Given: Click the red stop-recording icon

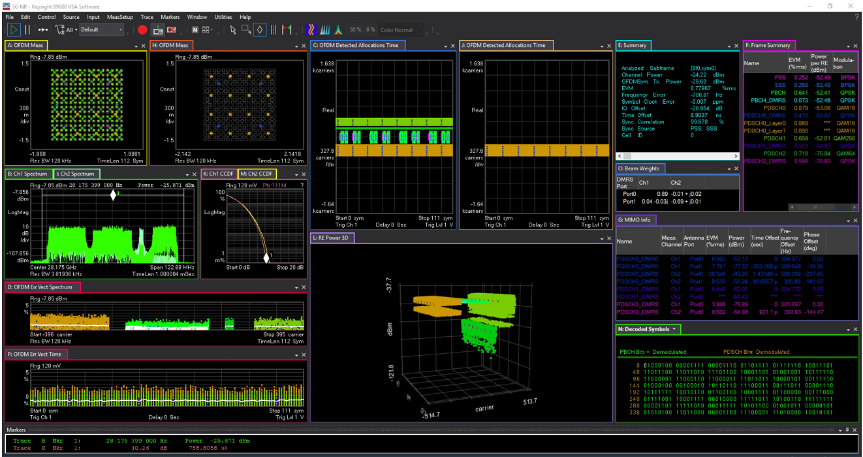Looking at the screenshot, I should [172, 30].
